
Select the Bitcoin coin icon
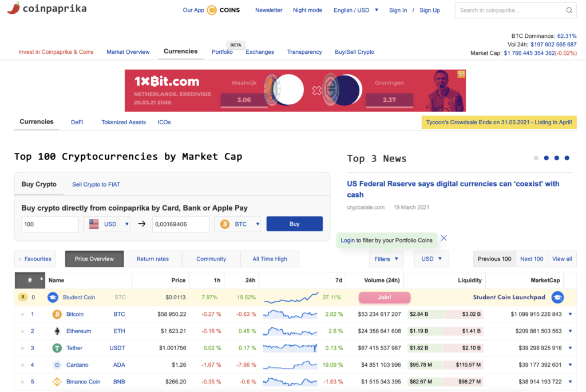pyautogui.click(x=56, y=314)
